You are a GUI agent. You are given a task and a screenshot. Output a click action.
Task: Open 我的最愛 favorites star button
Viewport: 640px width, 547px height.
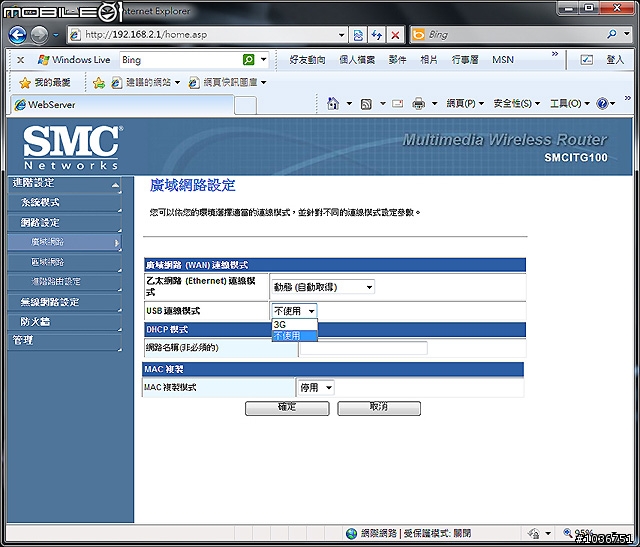click(45, 83)
